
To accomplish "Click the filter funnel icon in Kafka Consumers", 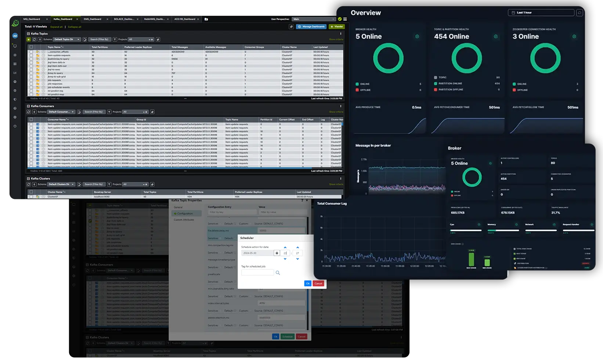I will (x=109, y=112).
